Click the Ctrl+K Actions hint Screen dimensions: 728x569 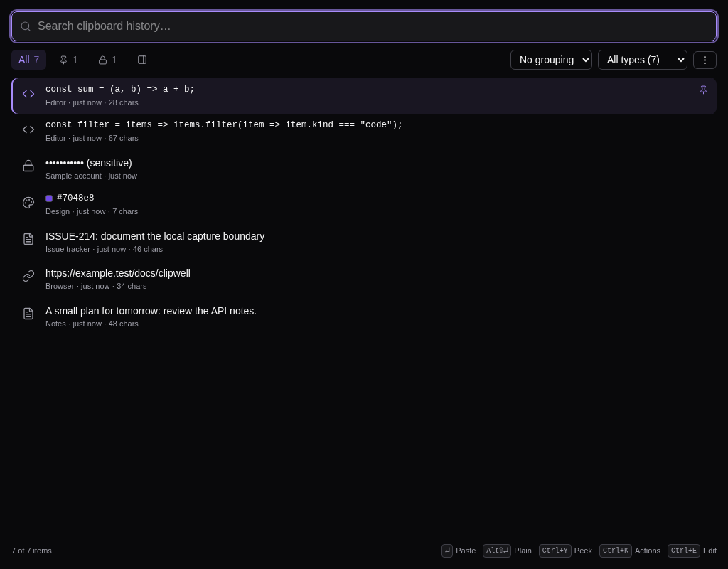(x=630, y=551)
